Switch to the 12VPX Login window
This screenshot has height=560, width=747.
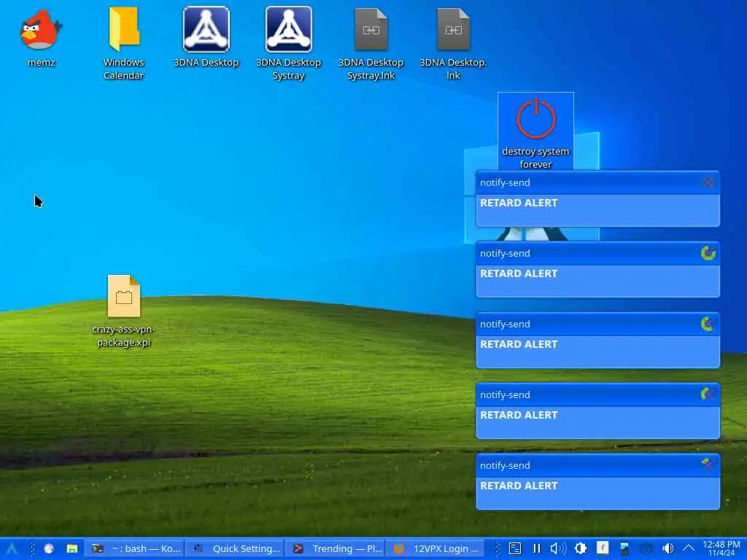[435, 548]
